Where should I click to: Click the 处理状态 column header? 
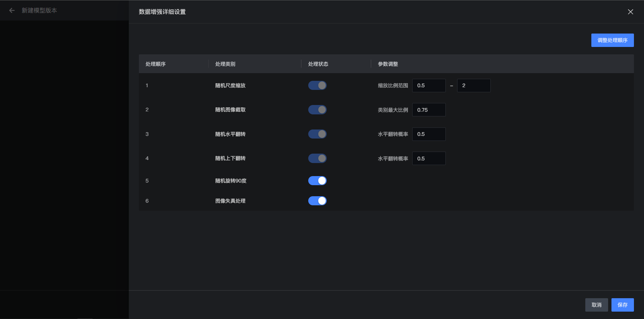click(318, 64)
